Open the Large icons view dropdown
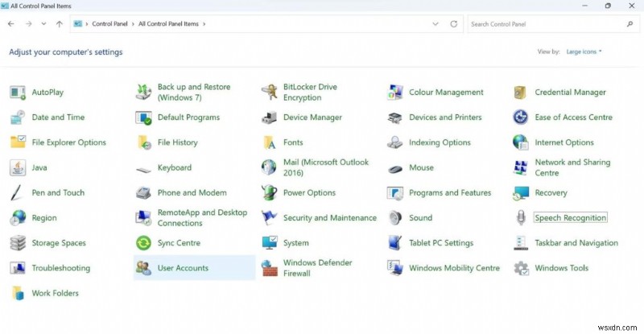This screenshot has height=334, width=644. tap(584, 52)
